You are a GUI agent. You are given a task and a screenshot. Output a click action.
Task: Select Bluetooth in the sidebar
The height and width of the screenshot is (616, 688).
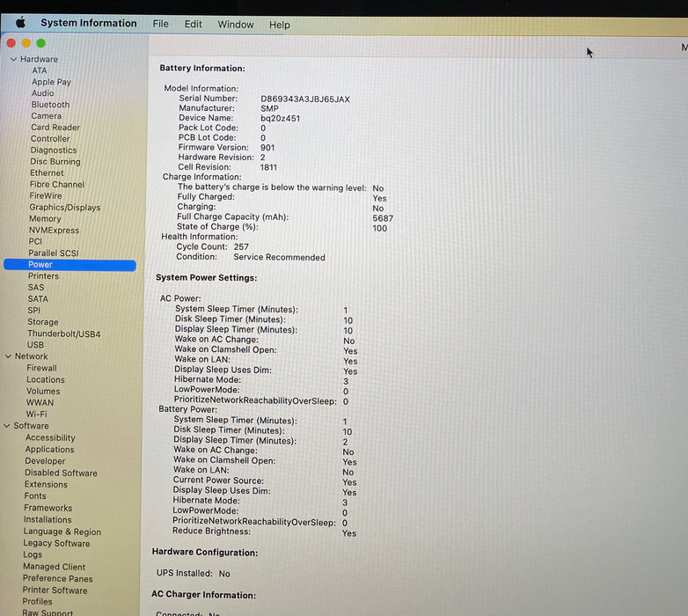coord(50,105)
